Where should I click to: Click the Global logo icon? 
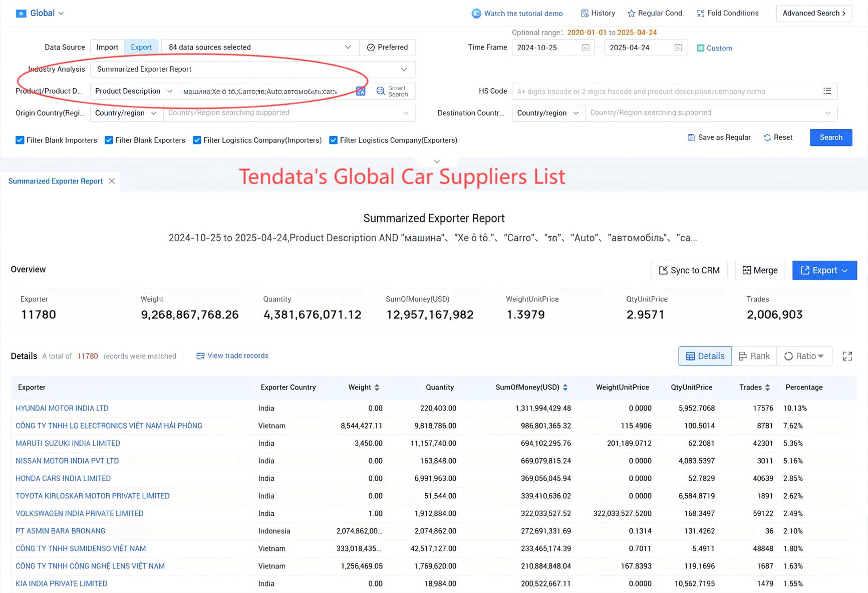[21, 14]
